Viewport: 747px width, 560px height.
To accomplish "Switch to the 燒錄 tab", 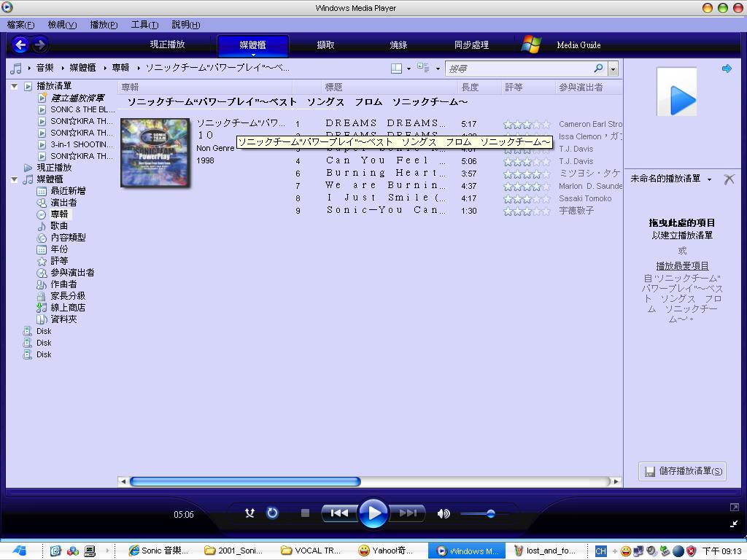I will [x=398, y=44].
